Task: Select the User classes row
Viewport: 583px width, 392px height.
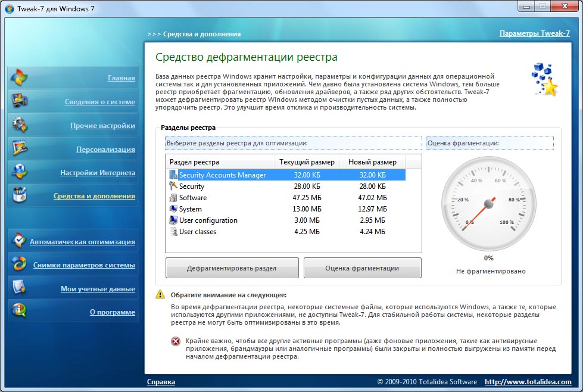Action: click(286, 231)
